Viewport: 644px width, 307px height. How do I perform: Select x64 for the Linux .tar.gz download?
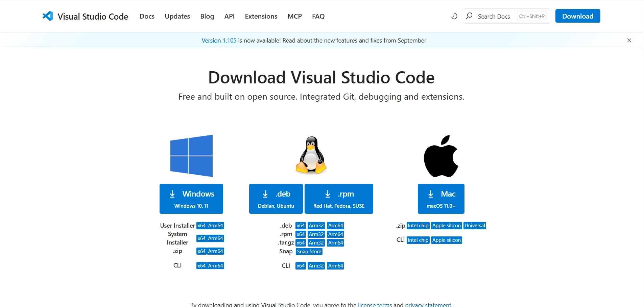(x=300, y=242)
